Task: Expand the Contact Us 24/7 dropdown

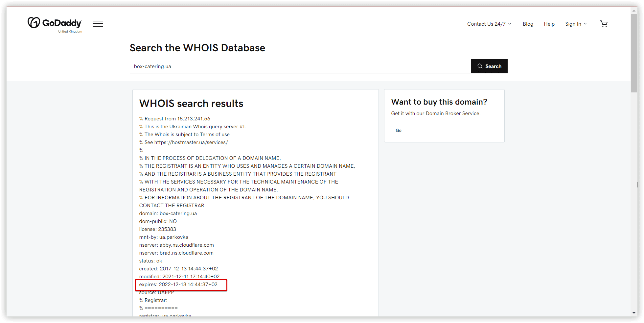Action: pos(489,24)
